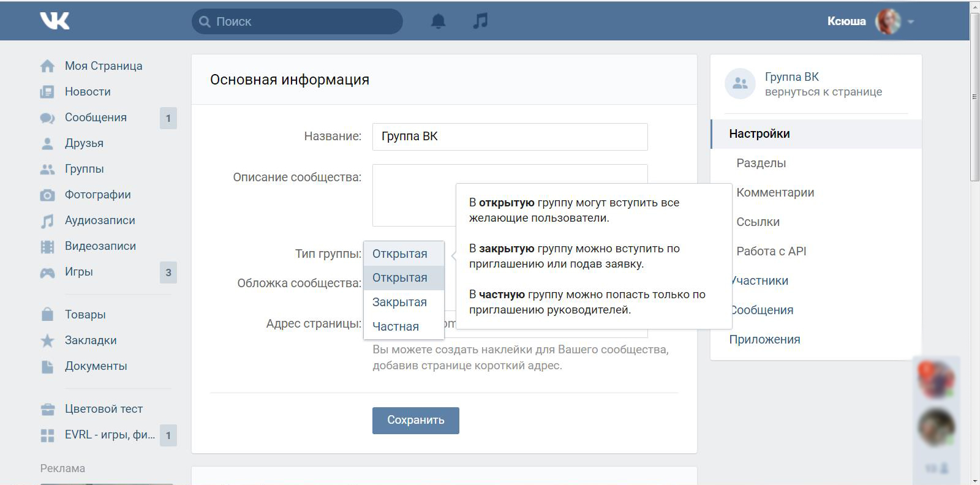Click the person icon beside Друзья
This screenshot has width=980, height=485.
point(47,143)
